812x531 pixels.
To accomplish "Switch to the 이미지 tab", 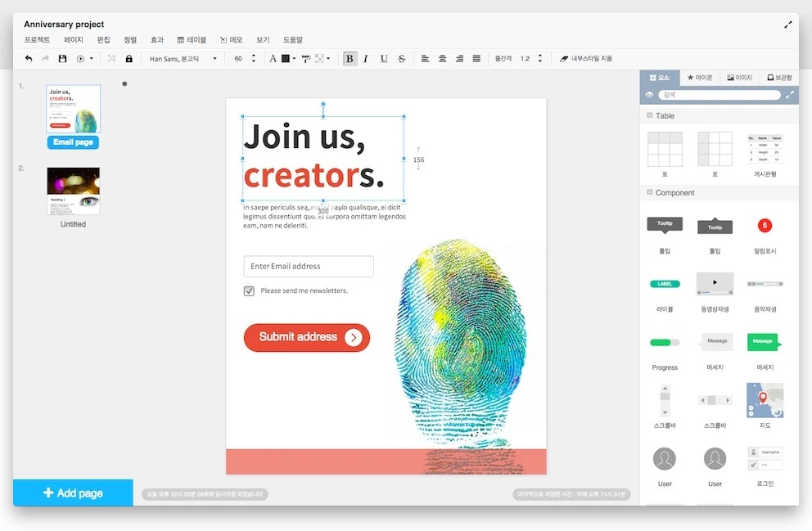I will point(739,78).
